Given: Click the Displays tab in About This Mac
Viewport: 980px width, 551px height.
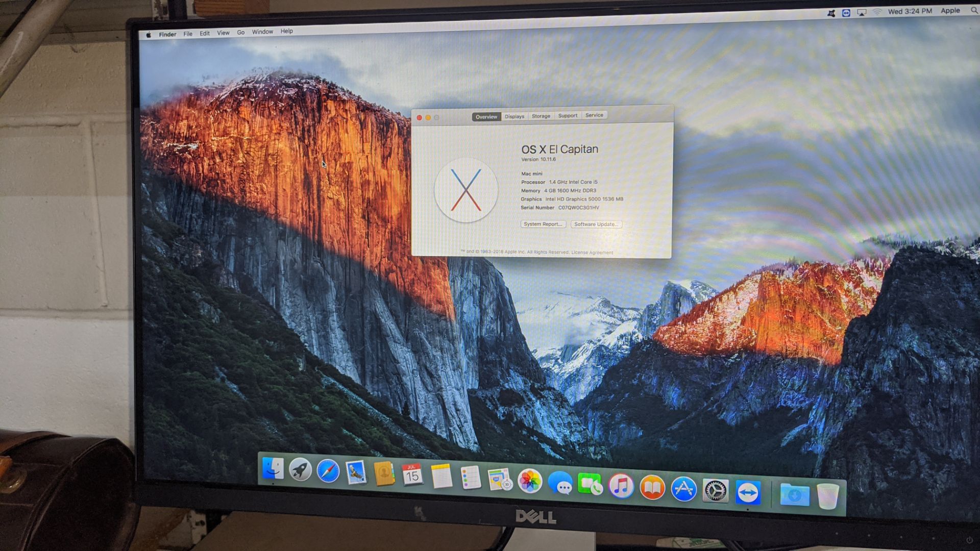Looking at the screenshot, I should click(513, 116).
